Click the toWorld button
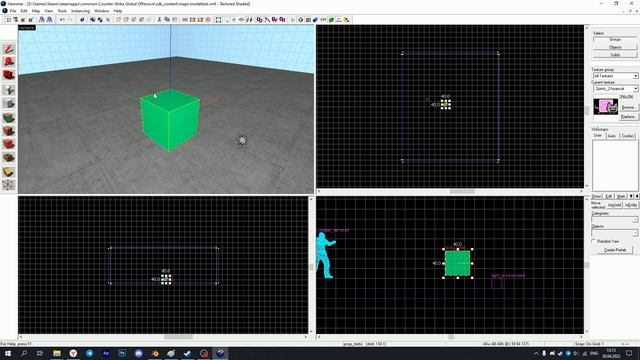Image resolution: width=640 pixels, height=360 pixels. [x=615, y=205]
